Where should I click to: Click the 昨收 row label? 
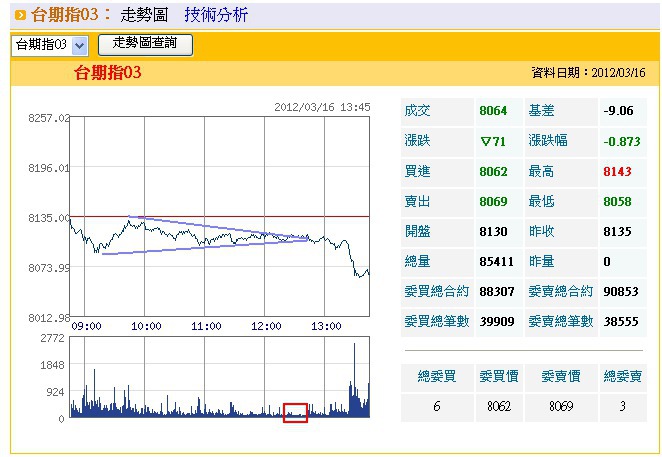(541, 231)
